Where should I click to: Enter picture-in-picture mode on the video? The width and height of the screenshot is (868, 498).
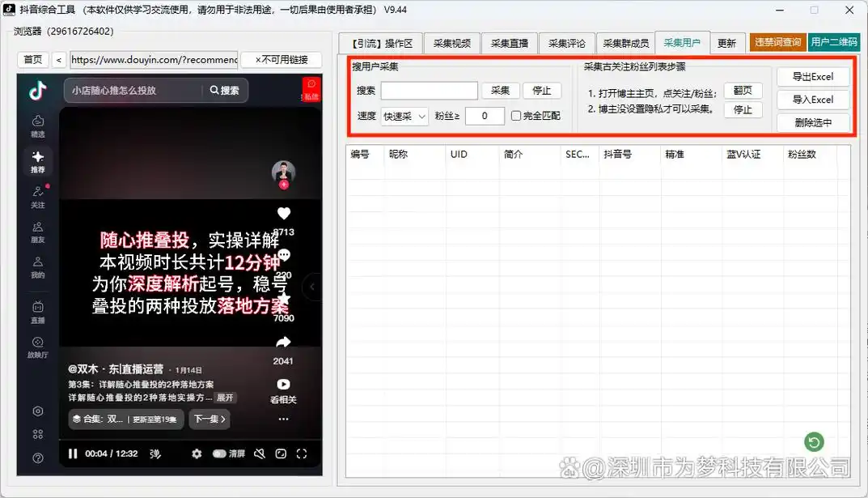pos(280,453)
